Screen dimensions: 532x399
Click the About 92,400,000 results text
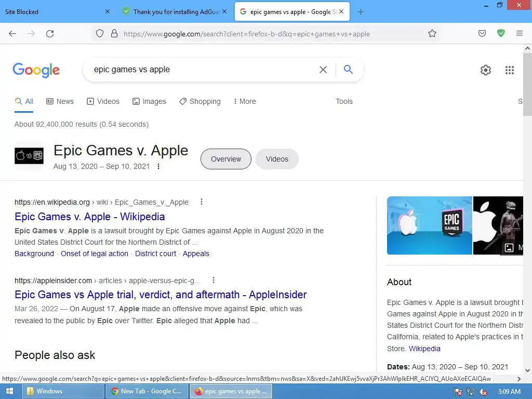tap(82, 124)
